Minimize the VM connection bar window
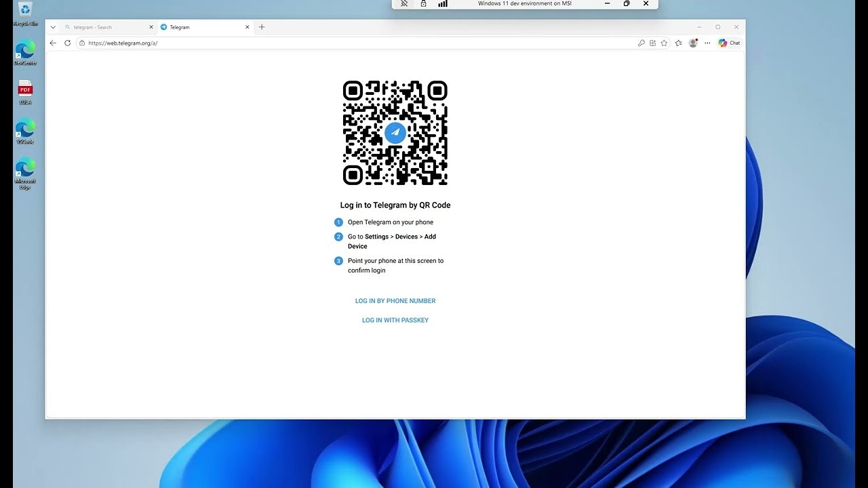868x488 pixels. (x=607, y=3)
